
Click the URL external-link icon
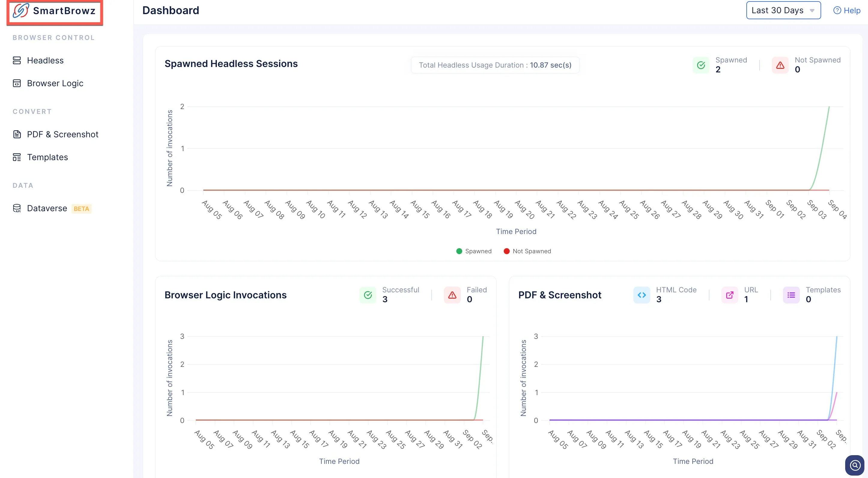click(x=730, y=295)
